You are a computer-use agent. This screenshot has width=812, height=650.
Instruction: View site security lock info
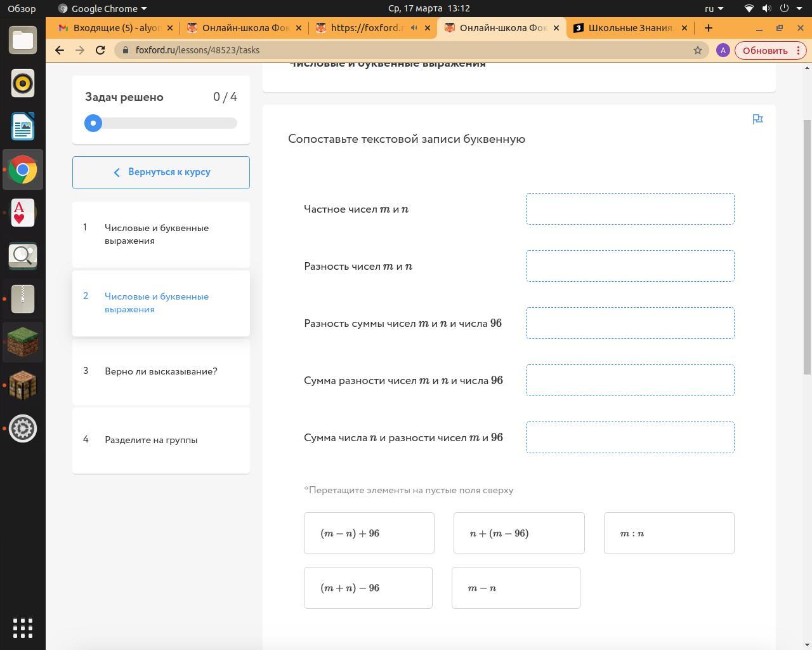[x=126, y=50]
